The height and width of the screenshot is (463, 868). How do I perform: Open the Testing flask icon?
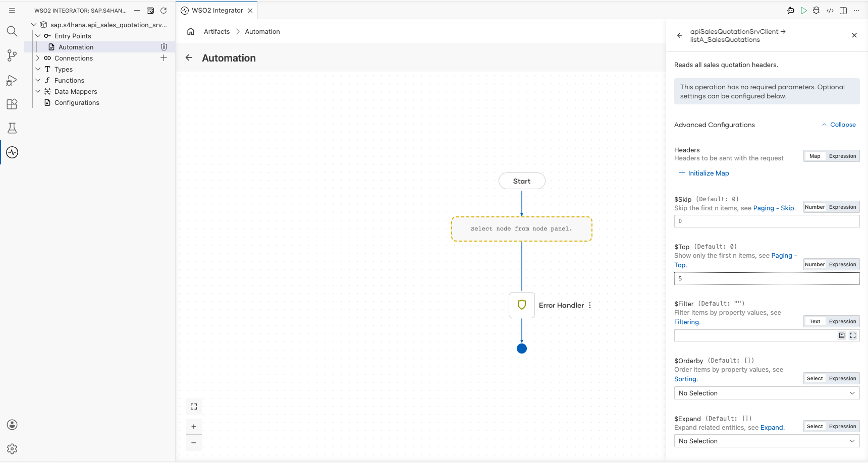point(12,128)
